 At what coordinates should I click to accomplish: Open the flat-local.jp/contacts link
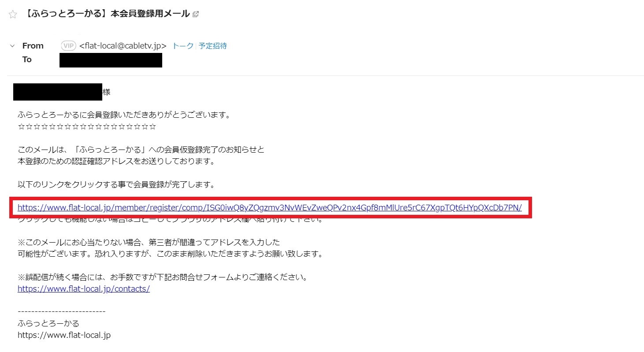(x=84, y=289)
